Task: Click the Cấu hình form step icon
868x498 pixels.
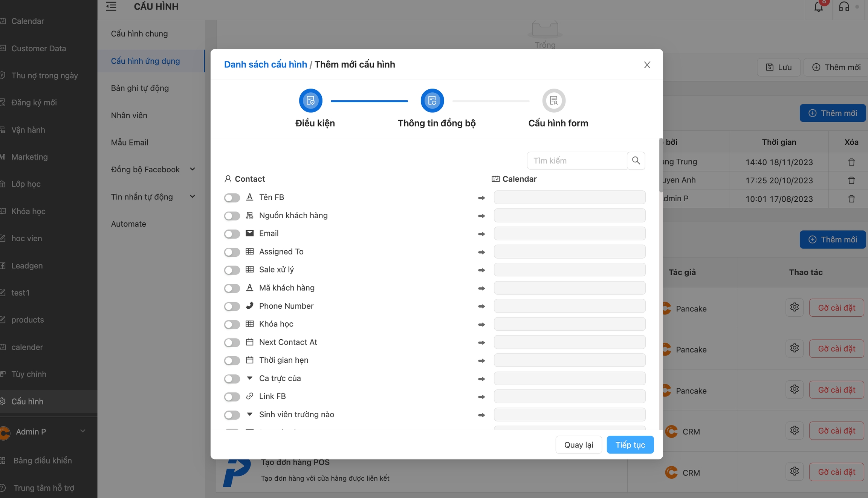Action: coord(553,101)
